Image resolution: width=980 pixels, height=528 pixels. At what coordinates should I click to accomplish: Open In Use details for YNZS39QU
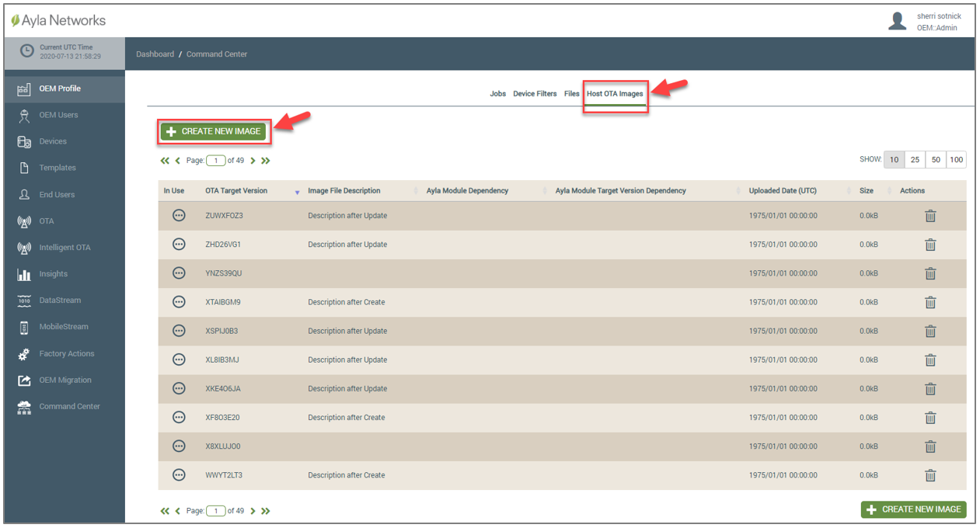coord(179,273)
